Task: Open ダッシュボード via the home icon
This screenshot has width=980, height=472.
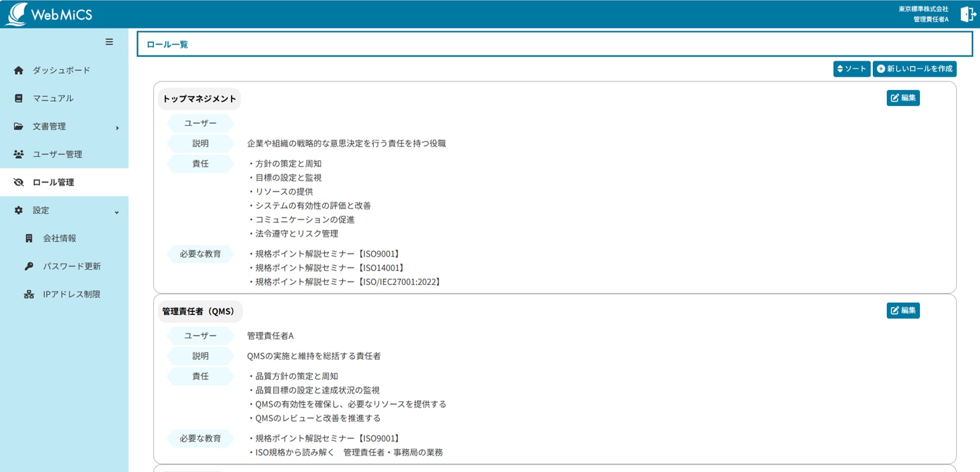Action: coord(18,70)
